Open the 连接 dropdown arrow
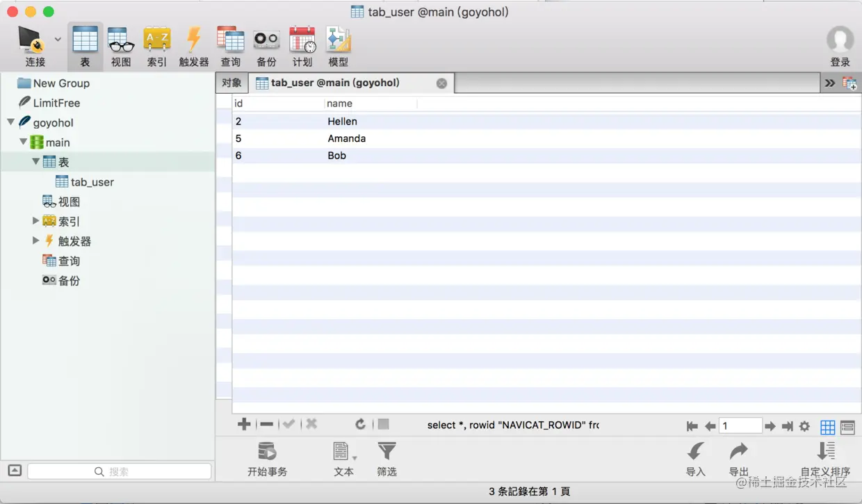The width and height of the screenshot is (862, 504). coord(58,40)
